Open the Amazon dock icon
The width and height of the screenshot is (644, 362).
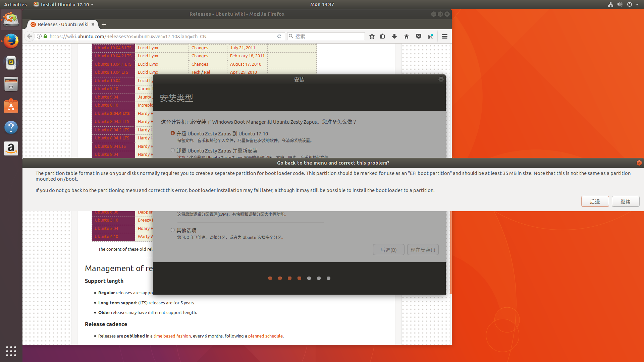(x=11, y=148)
